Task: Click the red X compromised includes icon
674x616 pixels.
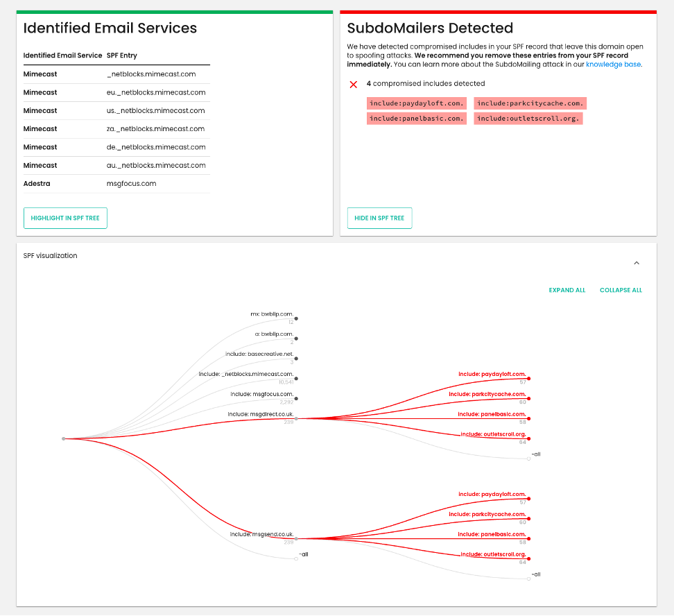Action: [x=354, y=84]
